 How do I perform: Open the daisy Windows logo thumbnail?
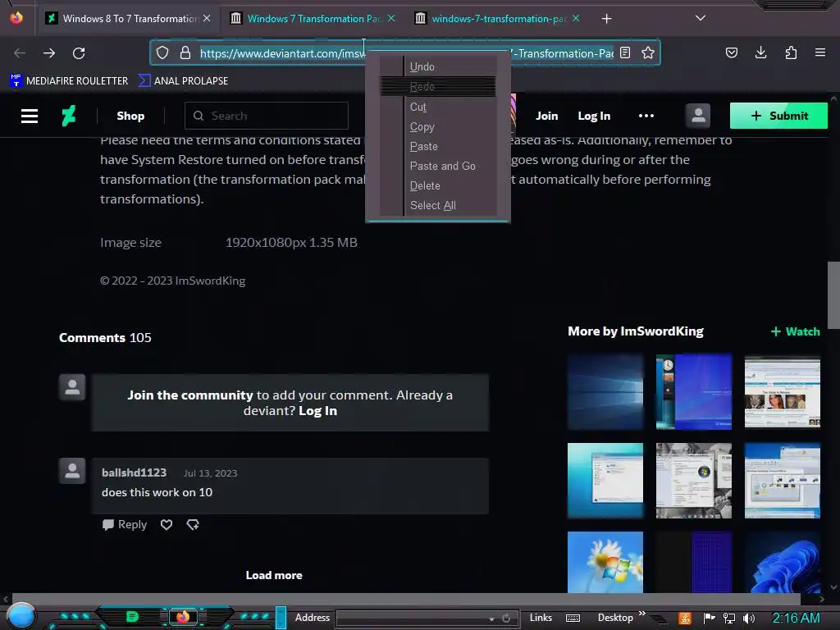coord(605,562)
